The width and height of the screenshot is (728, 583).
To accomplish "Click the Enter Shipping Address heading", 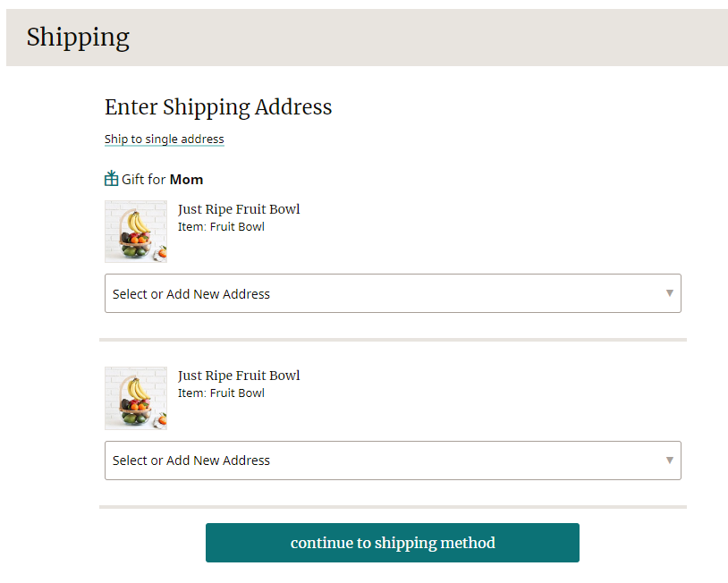I will click(x=218, y=107).
